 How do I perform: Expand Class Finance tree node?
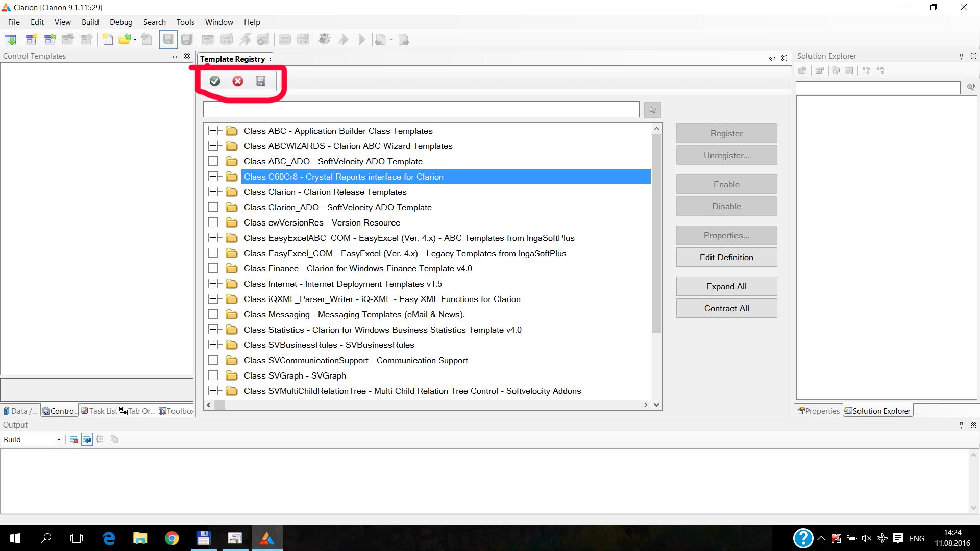213,268
